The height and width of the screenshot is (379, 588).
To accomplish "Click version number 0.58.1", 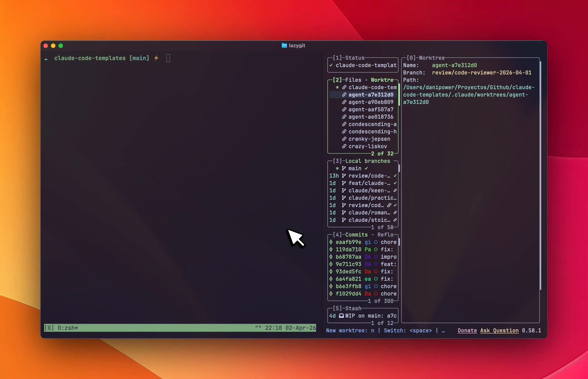I will click(531, 330).
